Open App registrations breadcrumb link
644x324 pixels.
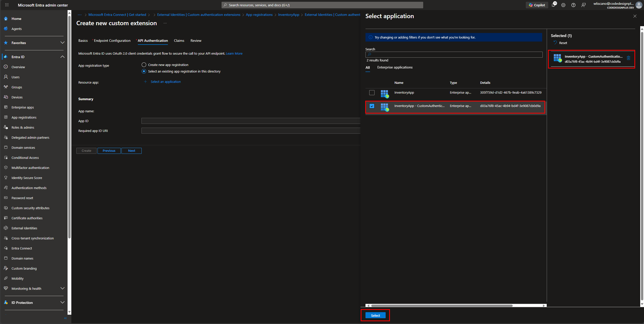pyautogui.click(x=259, y=15)
